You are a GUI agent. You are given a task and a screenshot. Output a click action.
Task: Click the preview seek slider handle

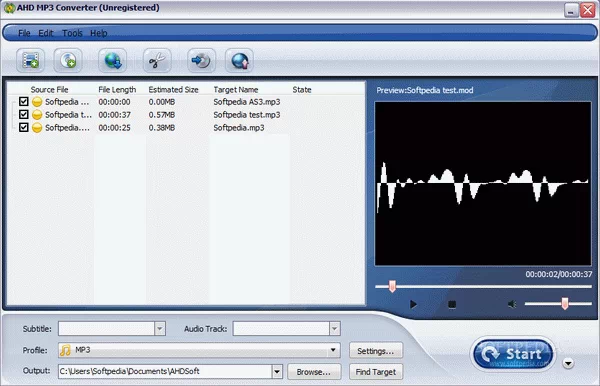(x=392, y=286)
